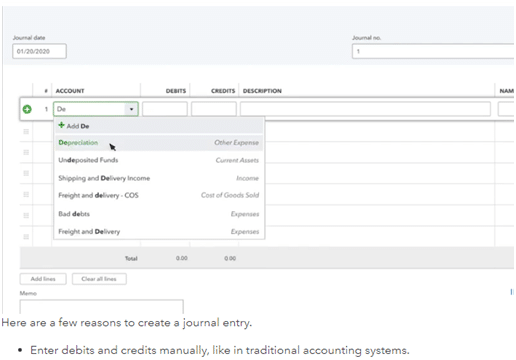Click the Journal date field showing 01/20/2020
Screen dimensions: 516x360
pyautogui.click(x=39, y=51)
